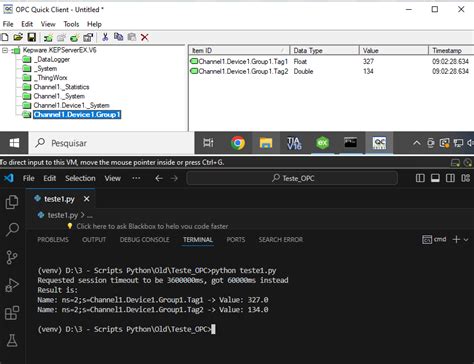This screenshot has width=474, height=364.
Task: Collapse the Kepware.KEPServerEX.V6 tree node
Action: click(5, 50)
